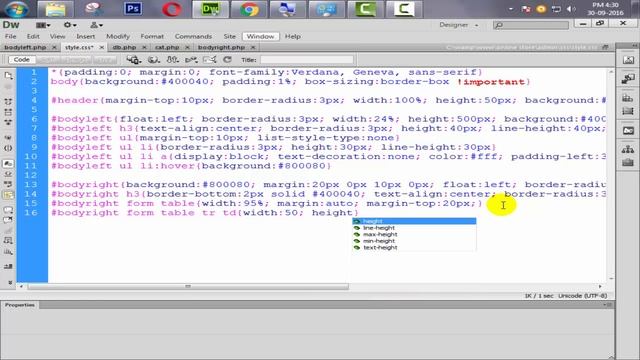Screen dimensions: 640x360
Task: Expand coding toolbar overflow arrow at bottom
Action: click(x=9, y=282)
